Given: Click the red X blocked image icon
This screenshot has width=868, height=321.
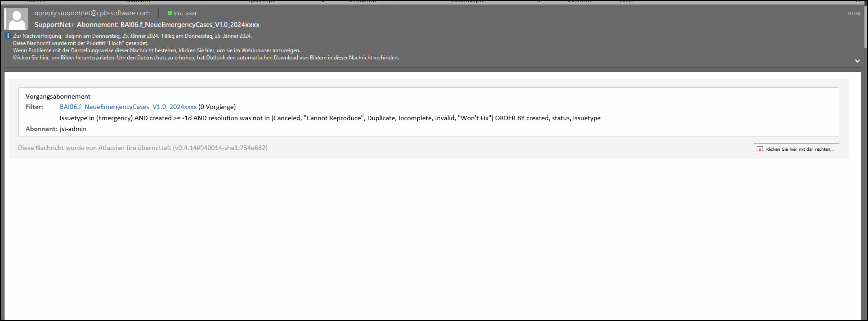Looking at the screenshot, I should click(x=760, y=149).
